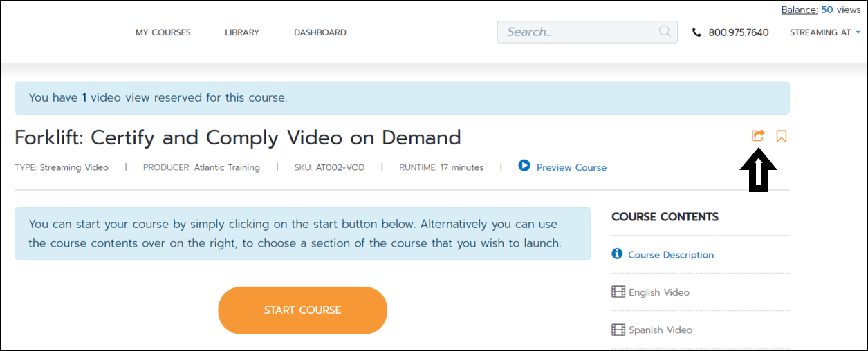The width and height of the screenshot is (868, 351).
Task: Click the video view reserved notice banner
Action: [402, 97]
